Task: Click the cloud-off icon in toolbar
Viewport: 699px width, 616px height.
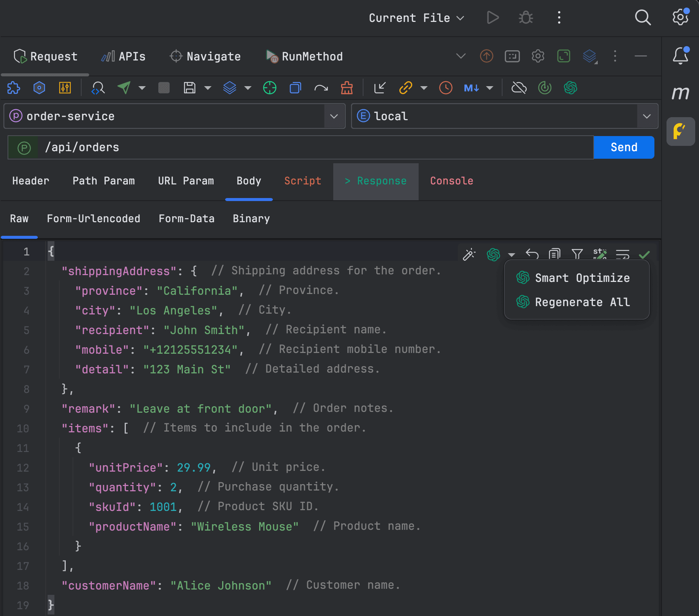Action: [519, 88]
